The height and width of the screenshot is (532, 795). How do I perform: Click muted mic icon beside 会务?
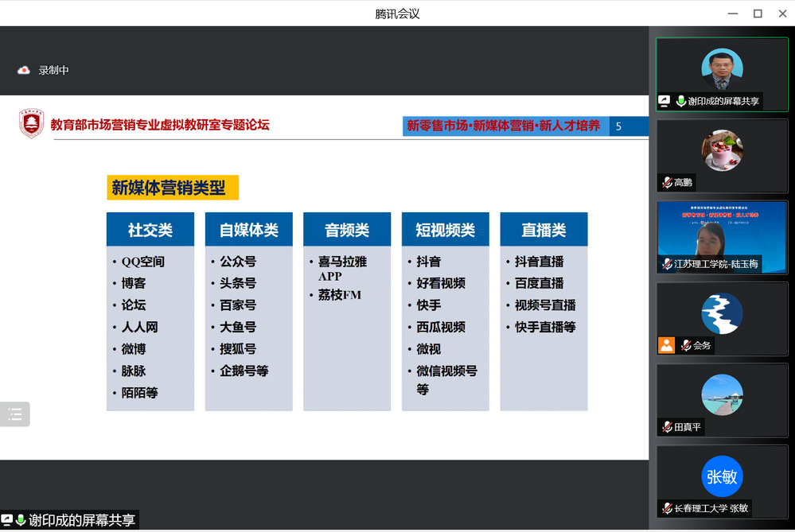pos(686,346)
